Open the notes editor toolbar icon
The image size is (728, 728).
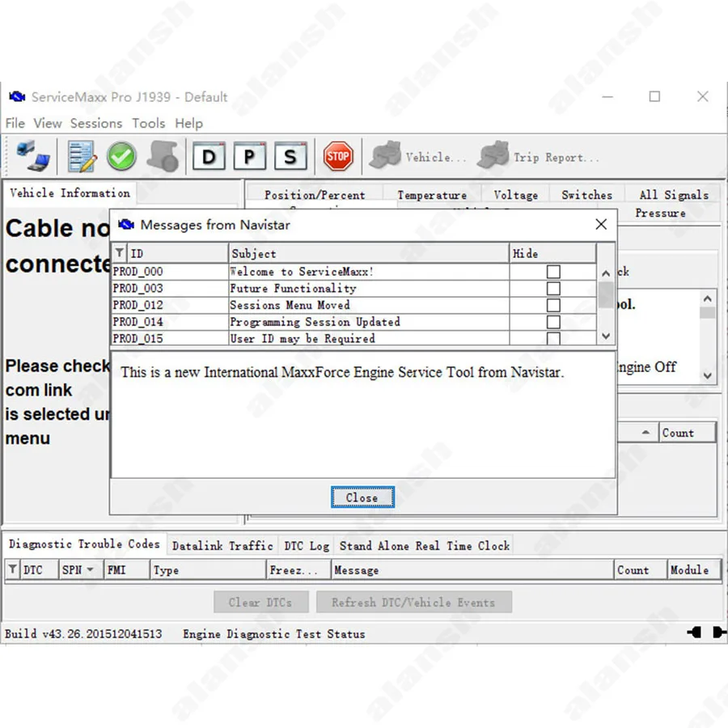[x=82, y=156]
